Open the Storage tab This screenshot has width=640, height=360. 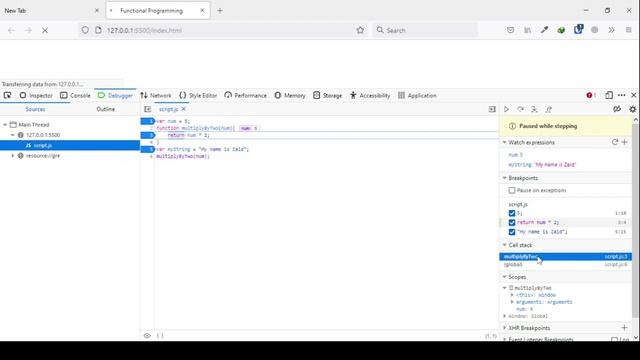[x=328, y=96]
